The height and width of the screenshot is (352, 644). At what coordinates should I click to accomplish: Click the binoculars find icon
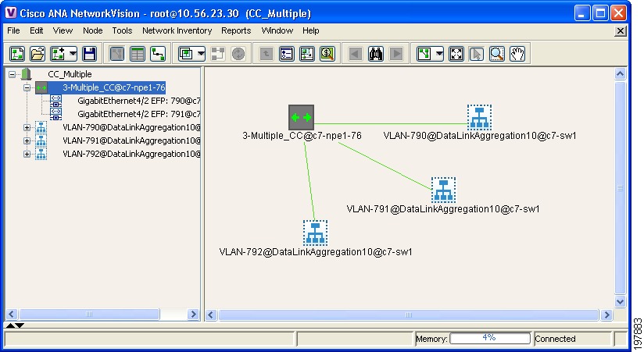(376, 54)
